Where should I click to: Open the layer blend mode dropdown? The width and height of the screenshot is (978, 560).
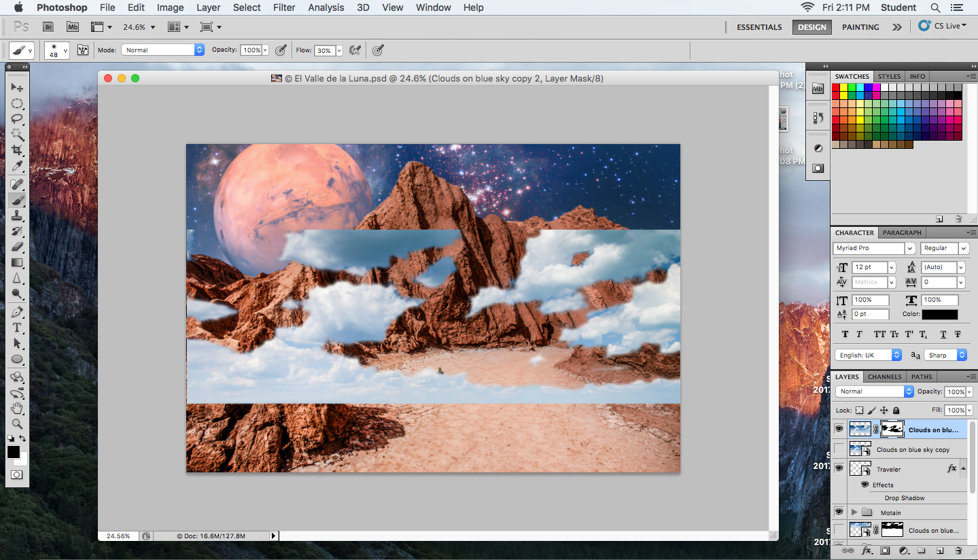coord(875,391)
